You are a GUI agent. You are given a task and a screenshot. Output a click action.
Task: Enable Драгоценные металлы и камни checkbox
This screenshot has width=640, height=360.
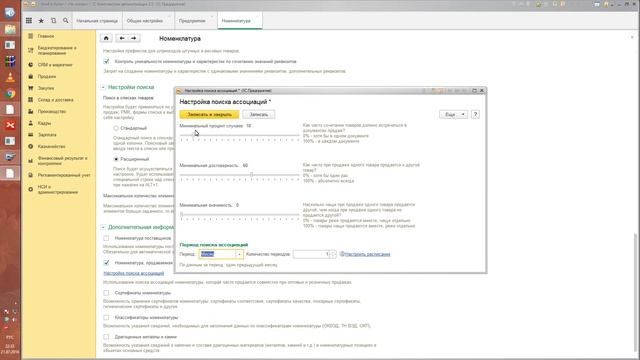pos(106,337)
